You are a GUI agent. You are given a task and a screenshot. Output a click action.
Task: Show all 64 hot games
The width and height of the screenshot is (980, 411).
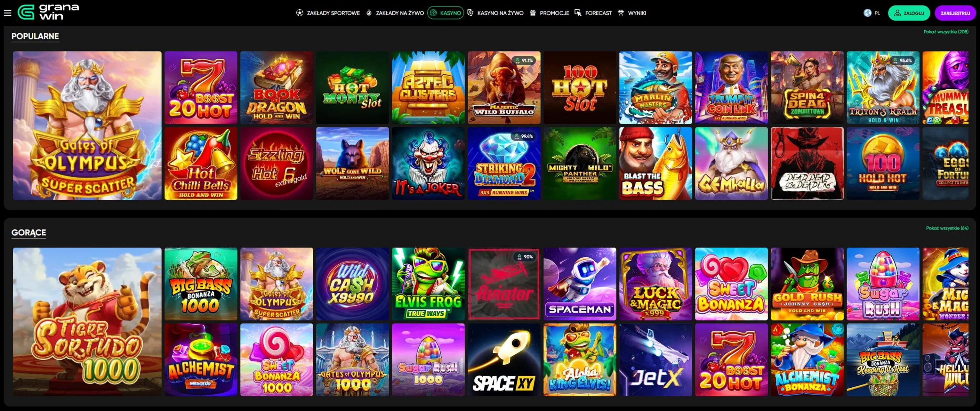pos(947,228)
